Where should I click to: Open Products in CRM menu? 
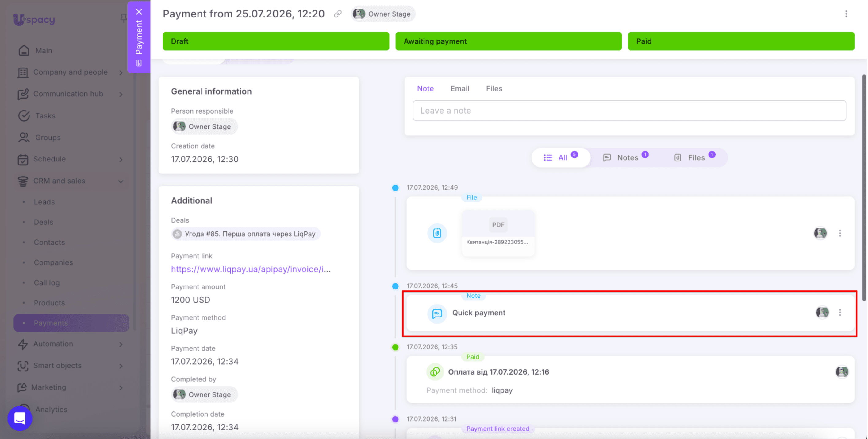click(49, 303)
